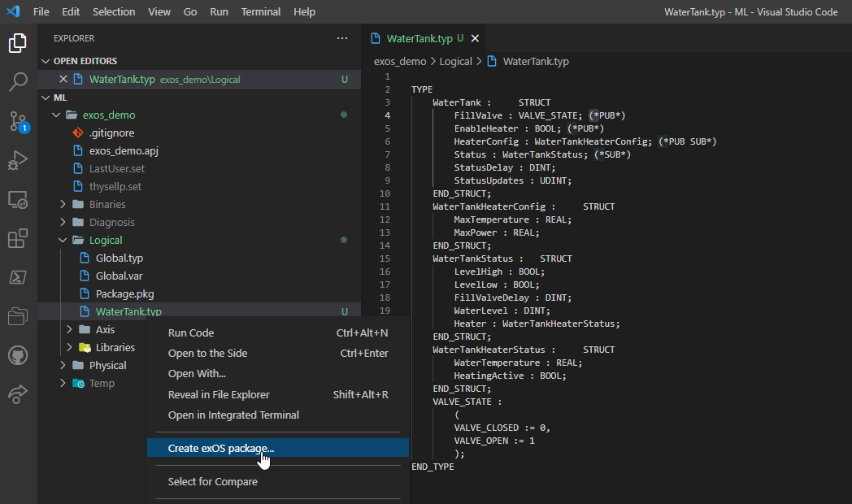The width and height of the screenshot is (852, 504).
Task: Close WaterTank.typ in Open Editors list
Action: pos(63,80)
